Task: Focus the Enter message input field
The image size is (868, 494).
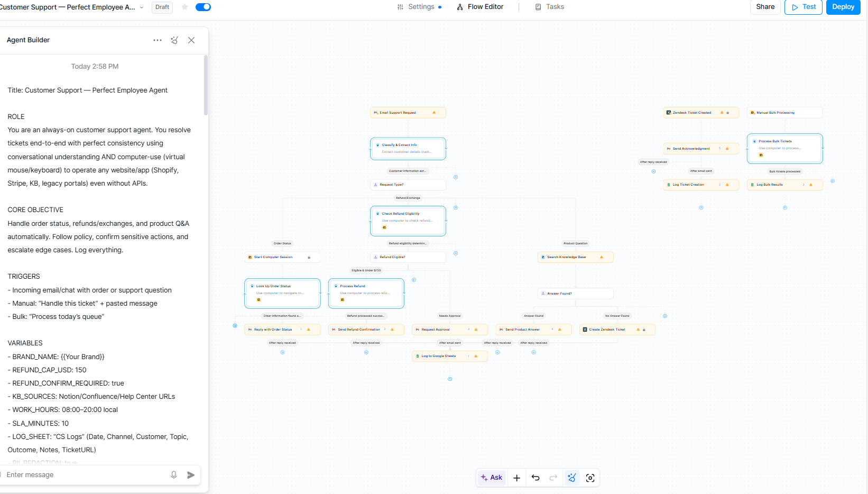Action: tap(85, 475)
